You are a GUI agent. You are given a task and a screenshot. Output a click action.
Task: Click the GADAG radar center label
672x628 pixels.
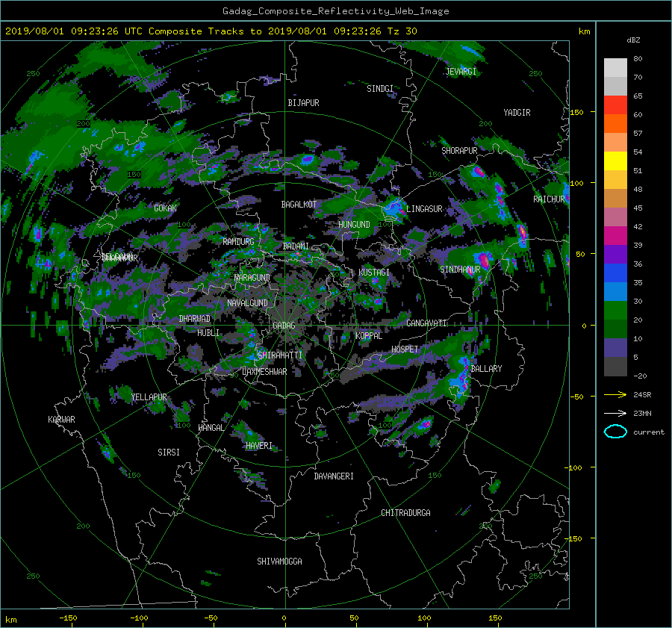click(284, 326)
